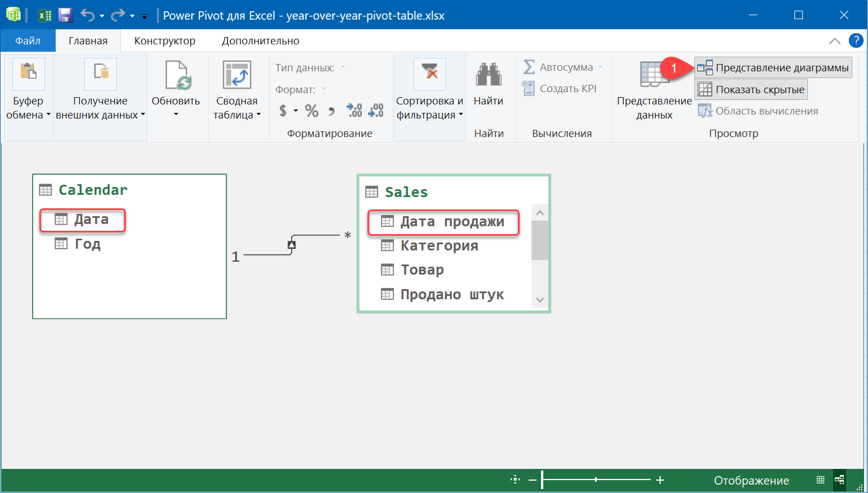Open Сводная таблица pivot table menu
Image resolution: width=868 pixels, height=493 pixels.
pos(237,91)
